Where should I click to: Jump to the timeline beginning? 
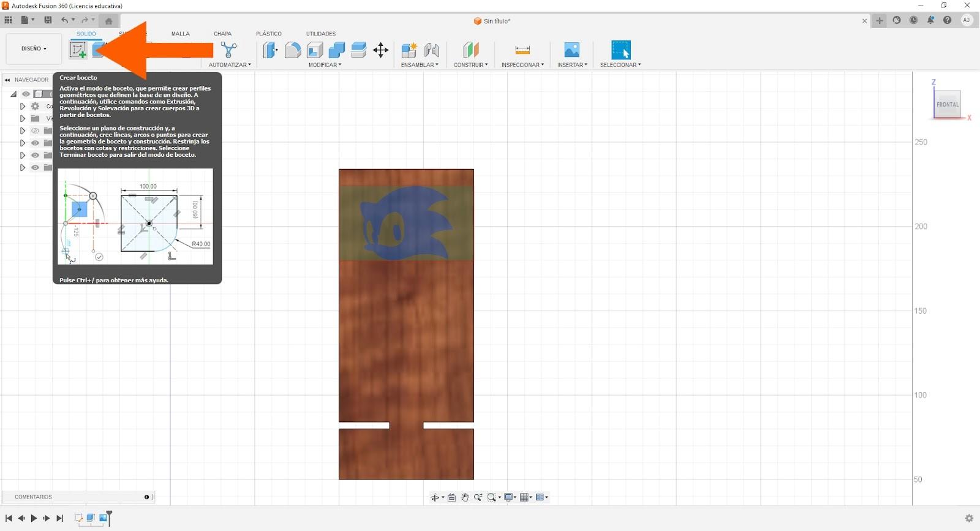coord(9,518)
